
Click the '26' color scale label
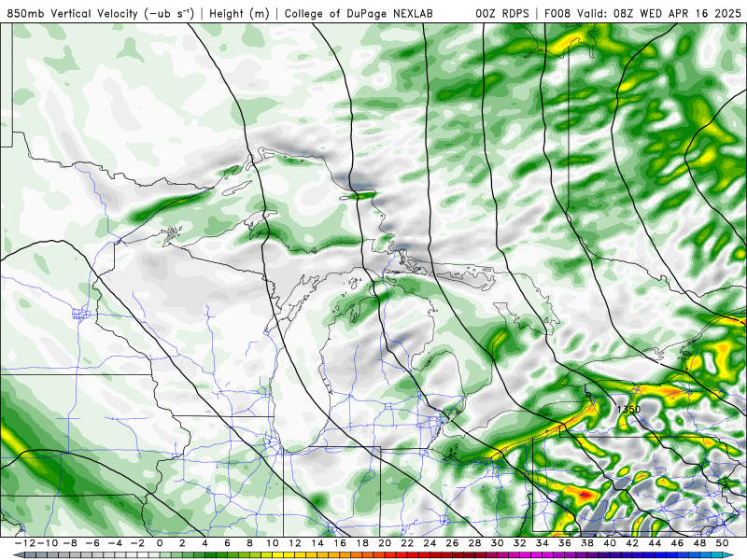click(x=452, y=543)
